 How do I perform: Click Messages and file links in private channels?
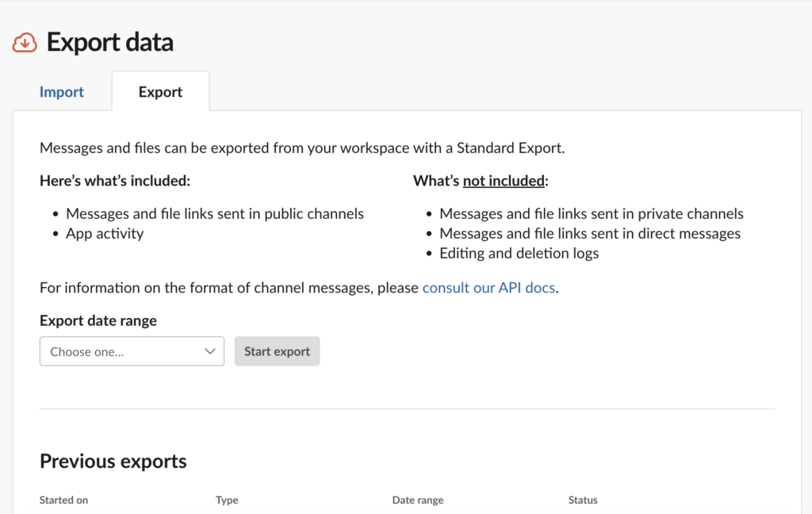(592, 214)
